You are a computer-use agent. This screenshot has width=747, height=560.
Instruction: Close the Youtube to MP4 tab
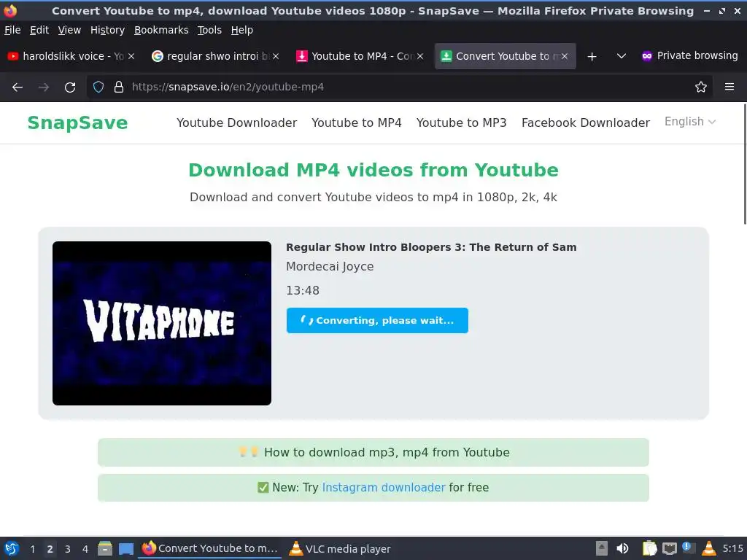(420, 56)
